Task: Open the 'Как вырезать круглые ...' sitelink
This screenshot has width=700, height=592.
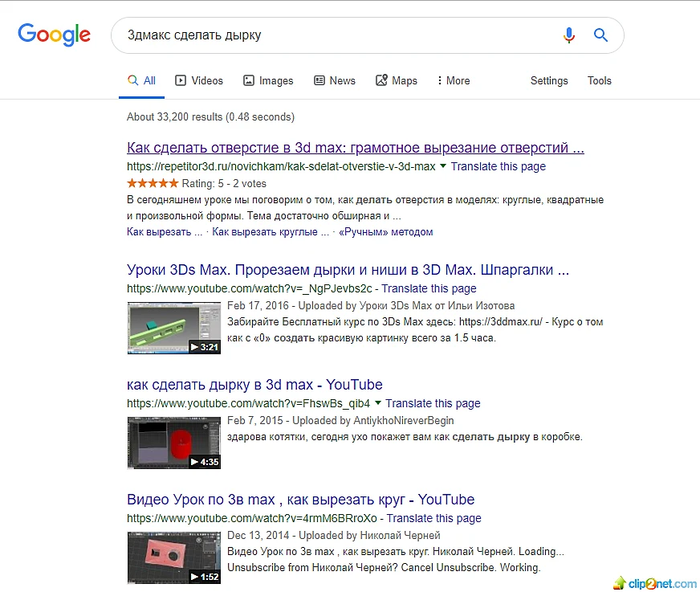Action: pos(271,232)
